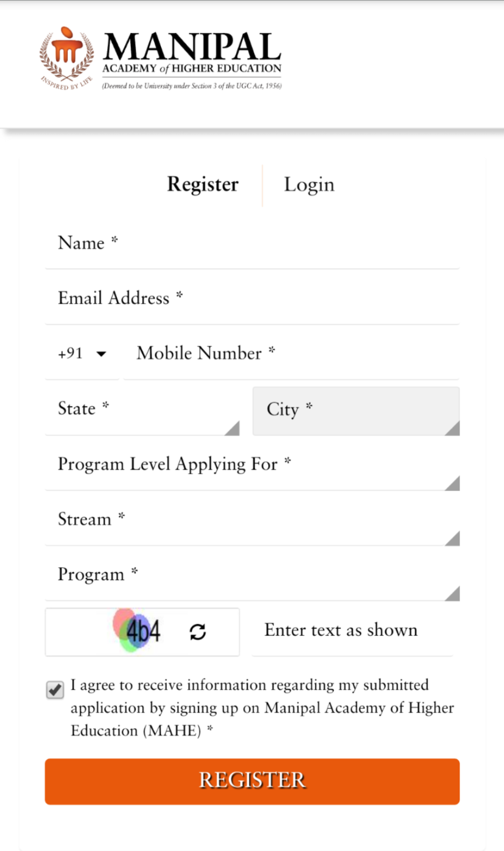The height and width of the screenshot is (851, 504).
Task: Click the 4b4 captcha image
Action: click(141, 632)
